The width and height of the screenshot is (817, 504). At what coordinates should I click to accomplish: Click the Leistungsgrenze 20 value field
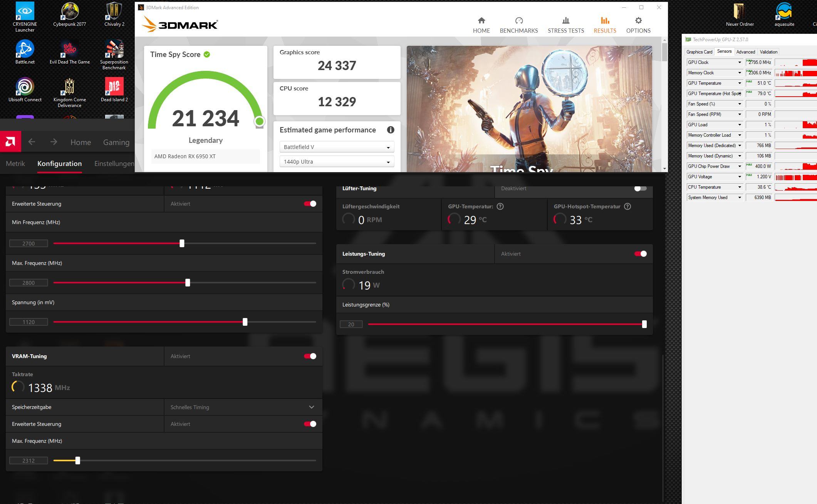351,324
